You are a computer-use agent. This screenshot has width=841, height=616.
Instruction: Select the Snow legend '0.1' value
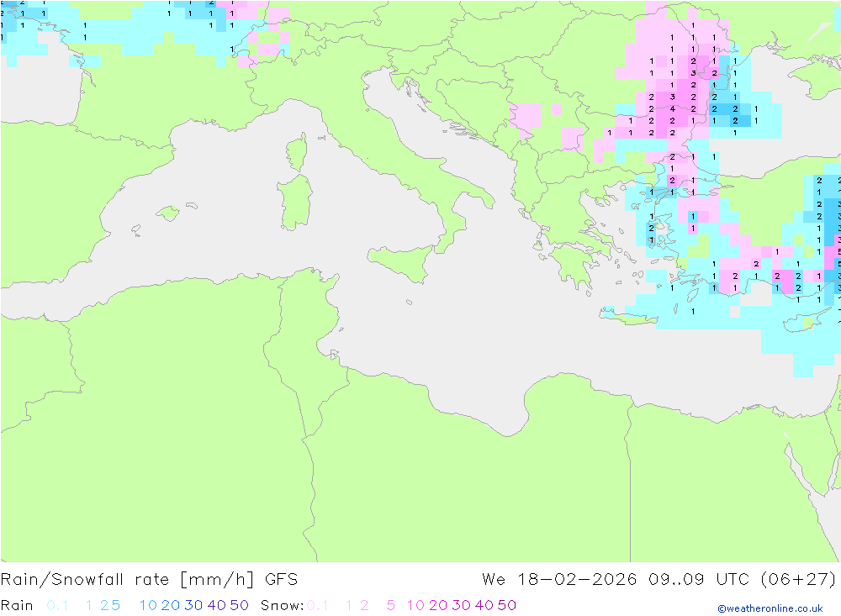click(x=318, y=605)
